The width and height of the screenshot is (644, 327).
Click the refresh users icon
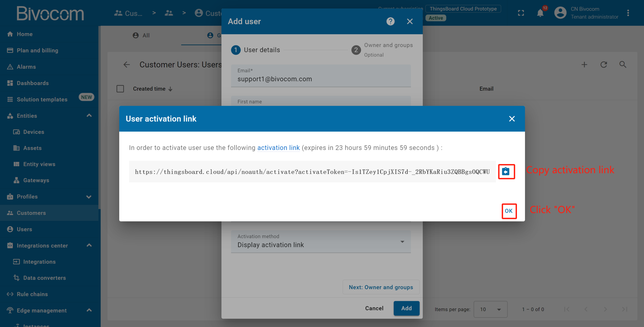604,65
